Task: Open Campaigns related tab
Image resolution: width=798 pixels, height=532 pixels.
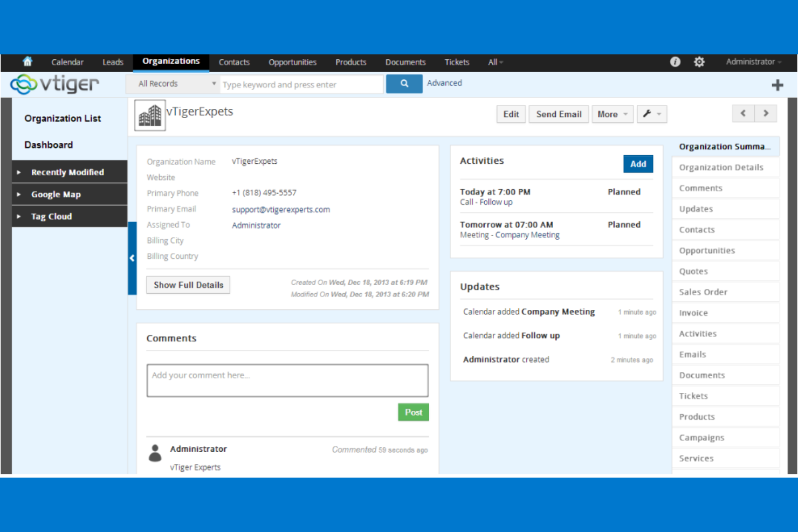Action: point(726,437)
